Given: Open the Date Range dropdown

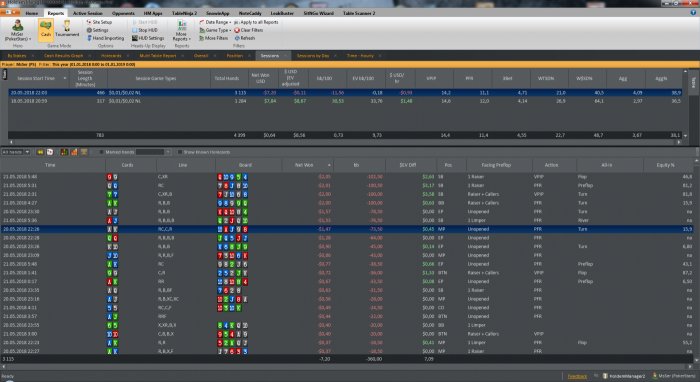Looking at the screenshot, I should coord(215,22).
